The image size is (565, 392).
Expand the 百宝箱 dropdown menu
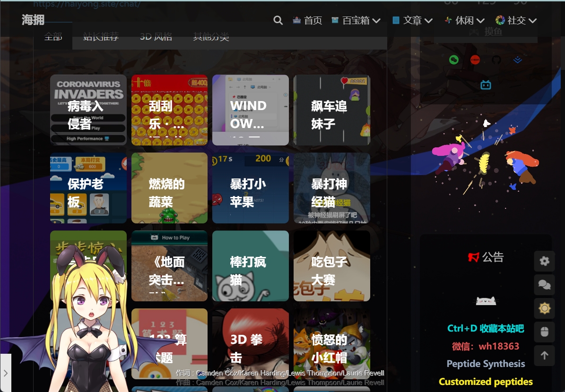tap(356, 20)
